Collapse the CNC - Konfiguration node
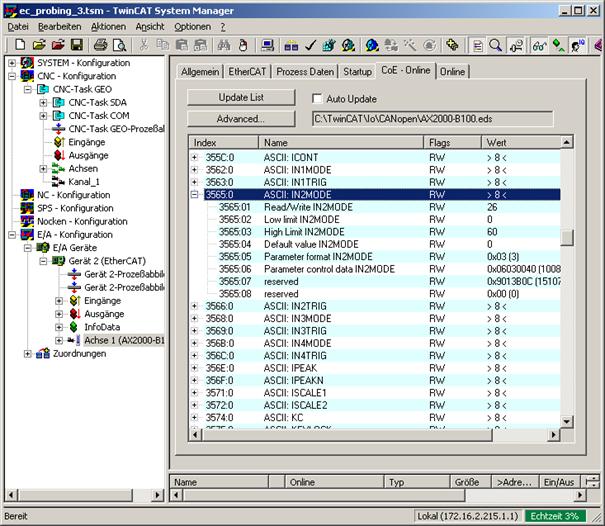The width and height of the screenshot is (605, 526). tap(12, 76)
